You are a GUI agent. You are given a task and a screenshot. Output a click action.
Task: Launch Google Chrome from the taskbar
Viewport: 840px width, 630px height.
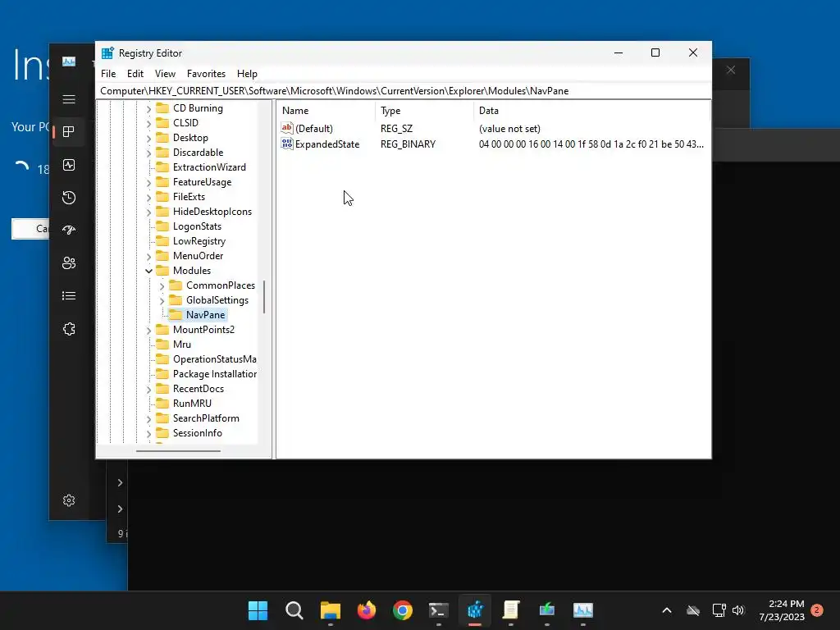[x=403, y=610]
